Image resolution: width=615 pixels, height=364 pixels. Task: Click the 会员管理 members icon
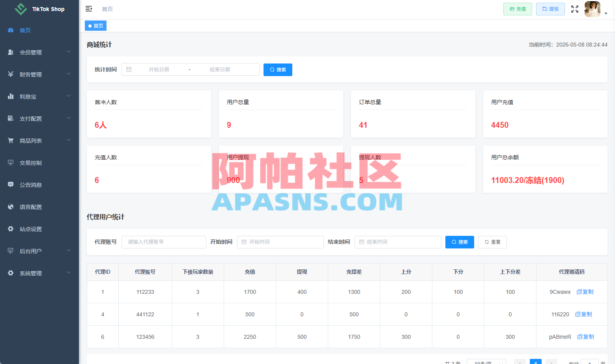click(x=11, y=52)
